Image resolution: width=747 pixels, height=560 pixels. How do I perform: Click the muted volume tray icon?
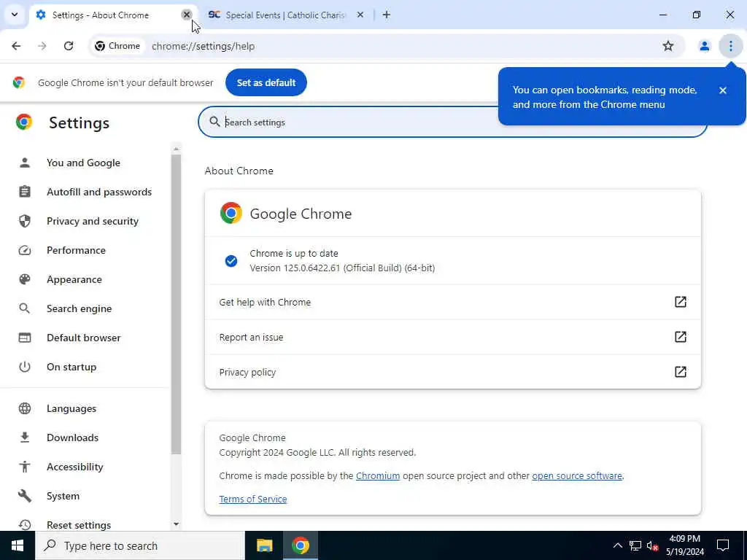[x=653, y=545]
